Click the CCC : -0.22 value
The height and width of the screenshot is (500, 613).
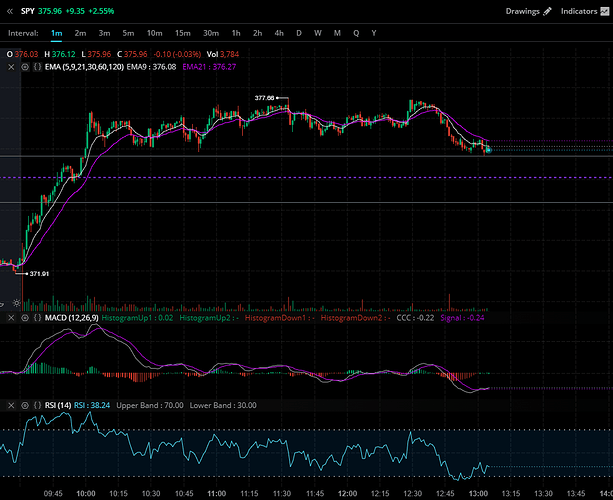click(415, 318)
